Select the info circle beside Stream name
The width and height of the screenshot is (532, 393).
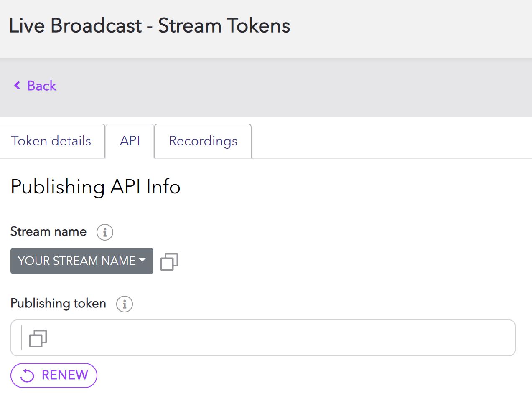pyautogui.click(x=104, y=232)
